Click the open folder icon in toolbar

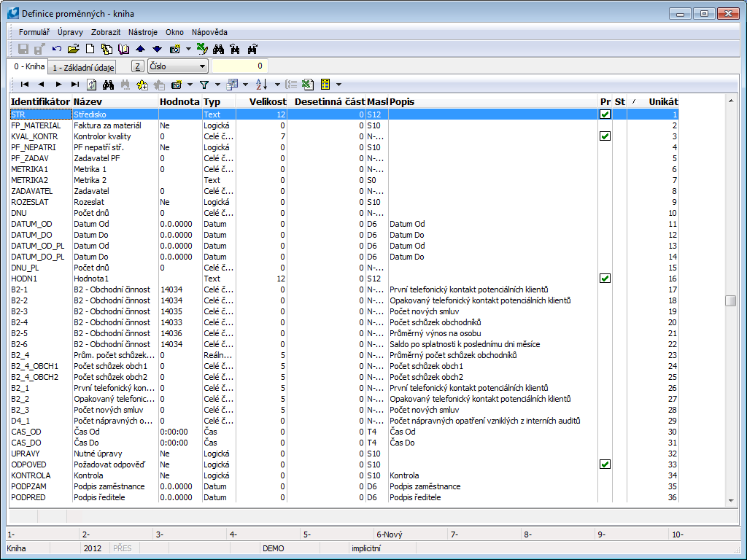(73, 49)
